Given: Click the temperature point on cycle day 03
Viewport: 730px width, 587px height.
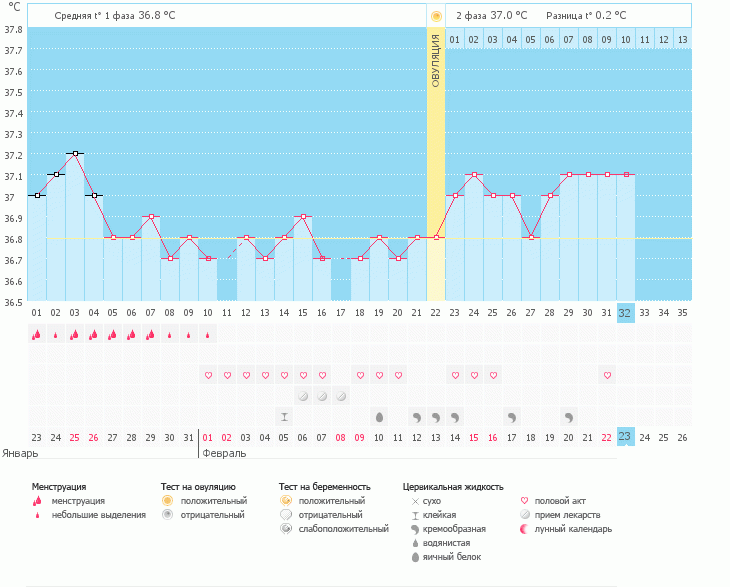Looking at the screenshot, I should click(75, 154).
